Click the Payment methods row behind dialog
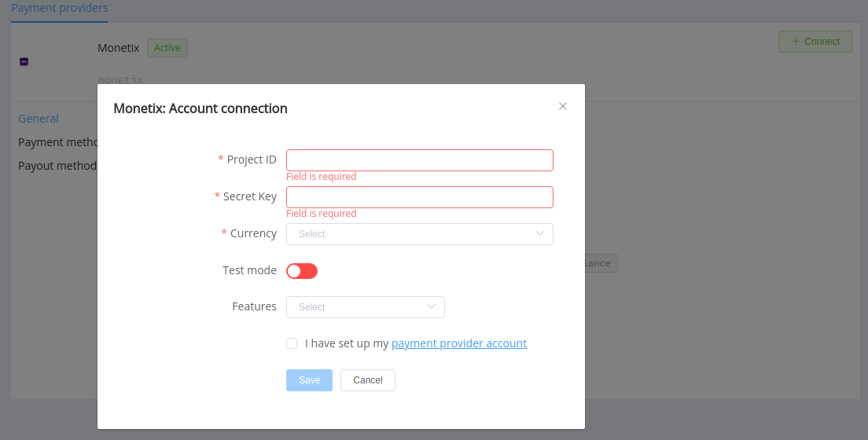The image size is (868, 440). point(57,142)
